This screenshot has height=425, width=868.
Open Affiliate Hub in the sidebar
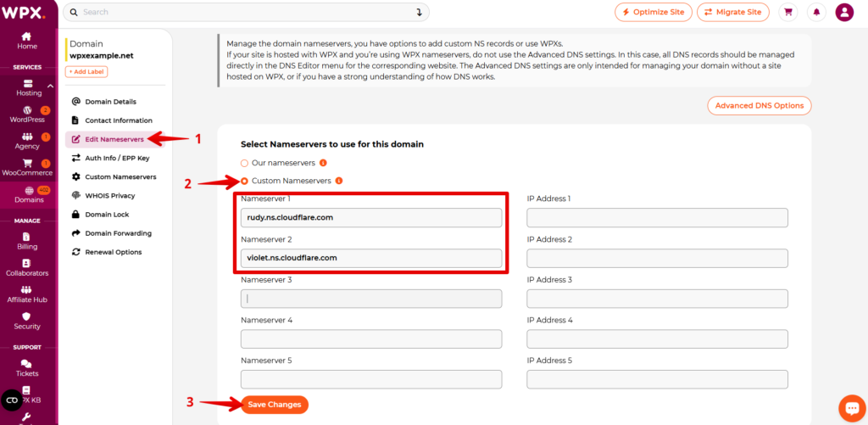[x=28, y=294]
